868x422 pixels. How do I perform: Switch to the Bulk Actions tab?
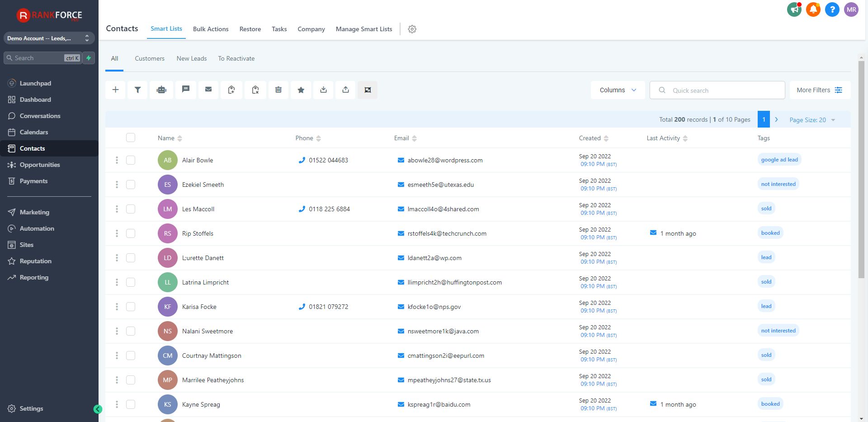(211, 29)
